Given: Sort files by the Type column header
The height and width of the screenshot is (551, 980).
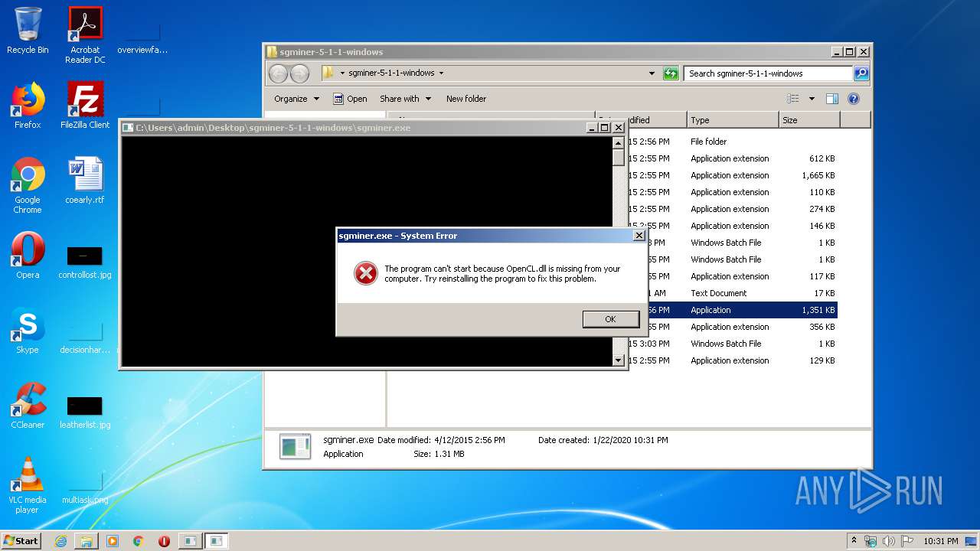Looking at the screenshot, I should (732, 120).
